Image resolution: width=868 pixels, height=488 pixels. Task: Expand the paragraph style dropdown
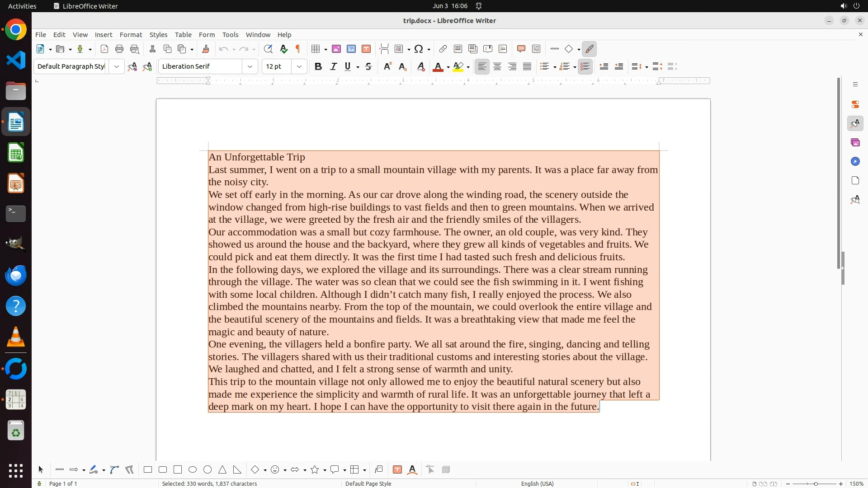[x=117, y=67]
